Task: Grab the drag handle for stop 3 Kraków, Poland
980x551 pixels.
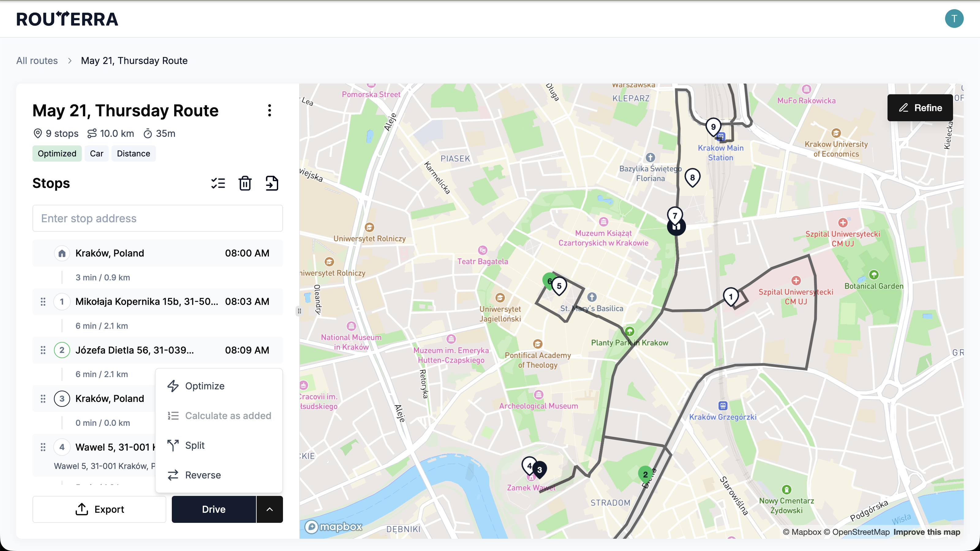Action: [43, 399]
